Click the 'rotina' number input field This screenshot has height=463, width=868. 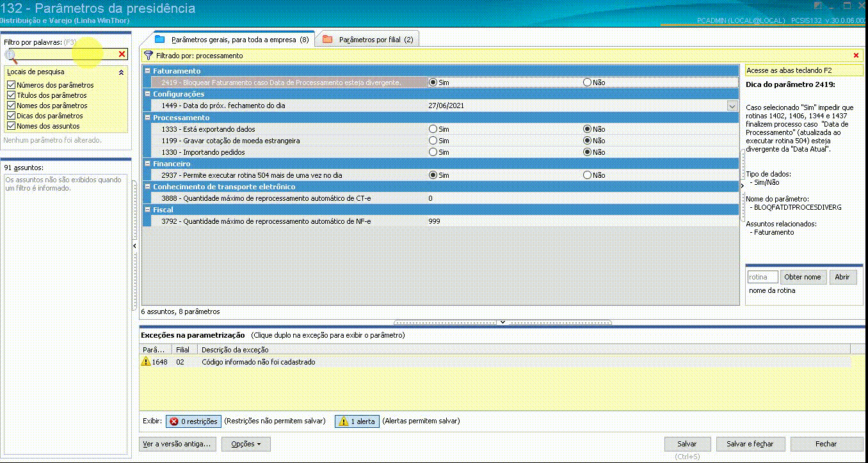(x=762, y=277)
